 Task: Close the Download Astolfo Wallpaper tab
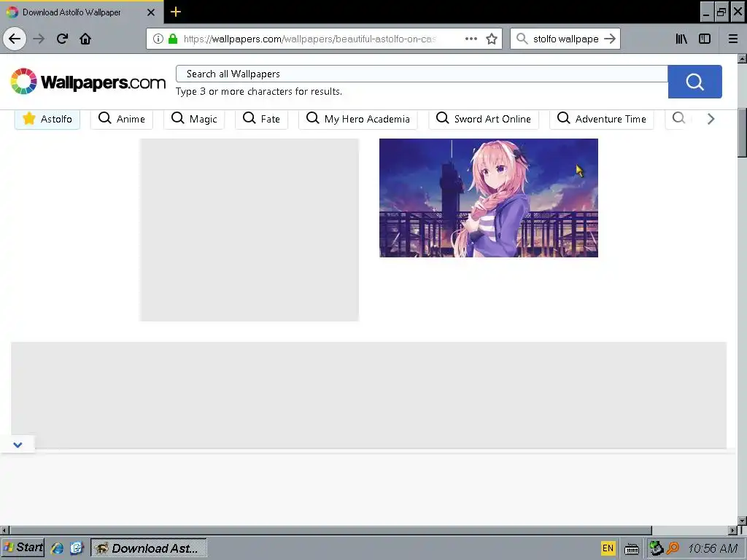tap(151, 12)
